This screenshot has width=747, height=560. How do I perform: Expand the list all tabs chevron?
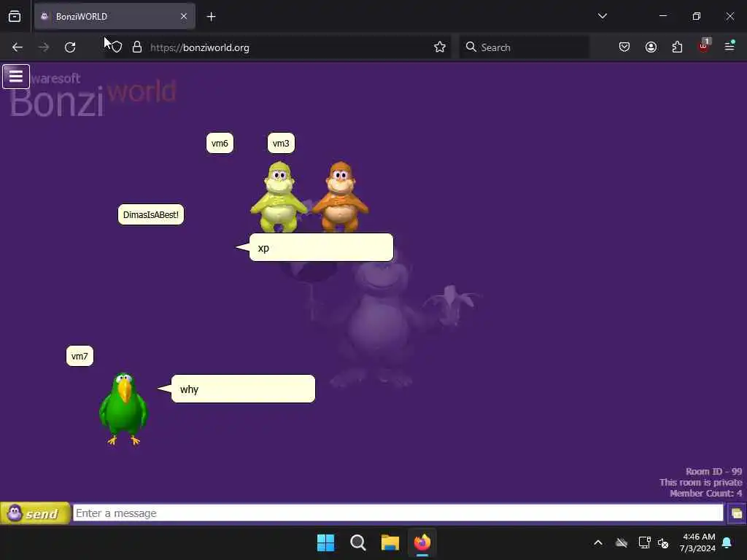(602, 16)
